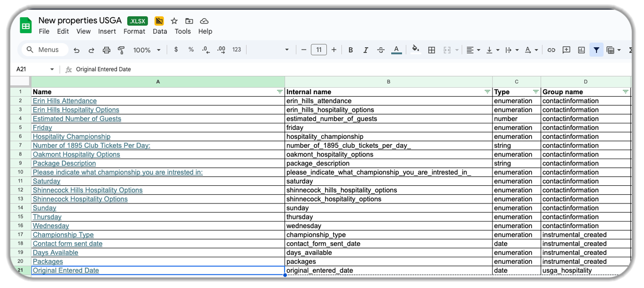Undo the last action
This screenshot has height=288, width=644.
(x=77, y=50)
